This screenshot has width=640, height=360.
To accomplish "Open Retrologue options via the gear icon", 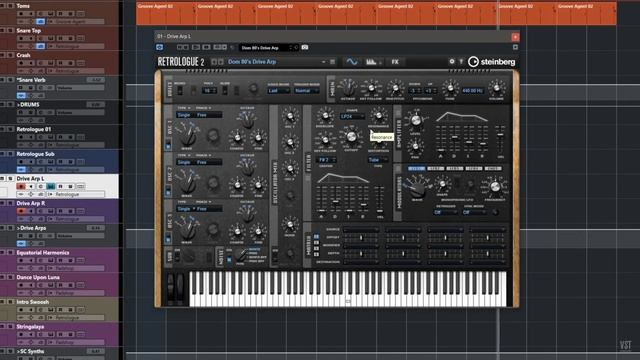I will (x=451, y=62).
